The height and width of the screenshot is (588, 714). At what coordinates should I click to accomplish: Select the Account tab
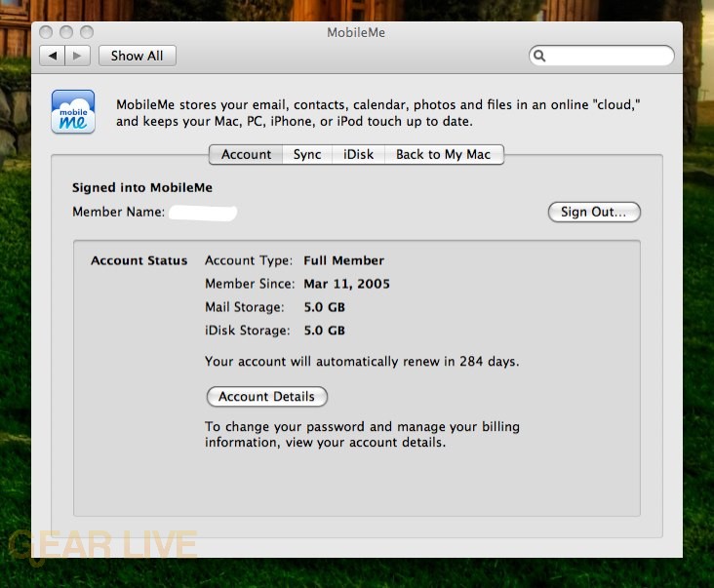pos(246,154)
